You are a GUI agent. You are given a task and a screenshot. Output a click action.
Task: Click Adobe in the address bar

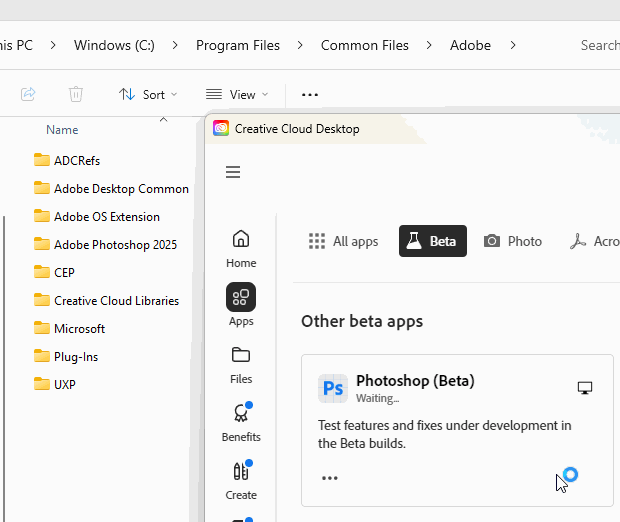(470, 45)
